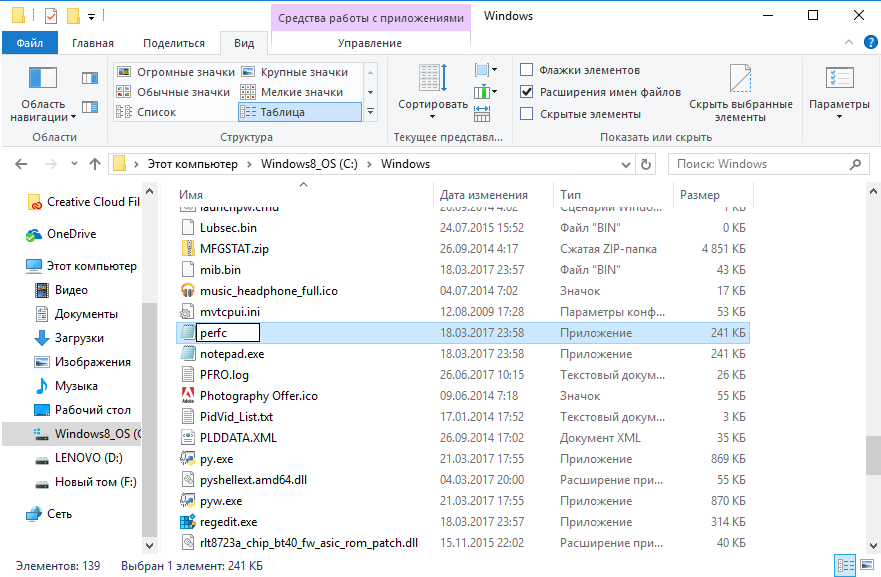Click the Navigation pane (Область навигации) icon
881x577 pixels.
43,78
